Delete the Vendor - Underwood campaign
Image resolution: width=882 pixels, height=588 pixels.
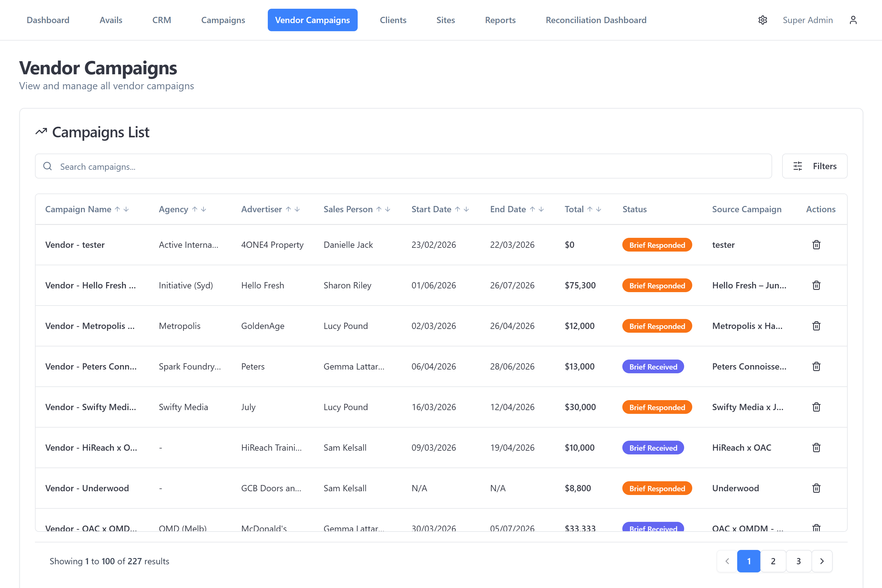pos(816,488)
